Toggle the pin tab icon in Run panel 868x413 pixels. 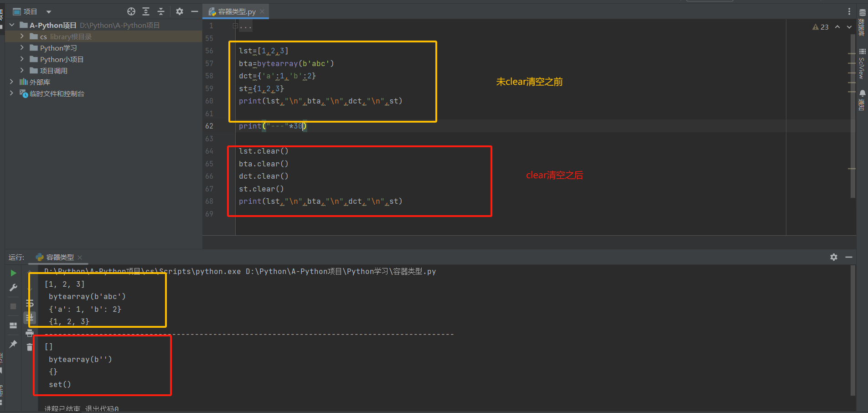13,344
